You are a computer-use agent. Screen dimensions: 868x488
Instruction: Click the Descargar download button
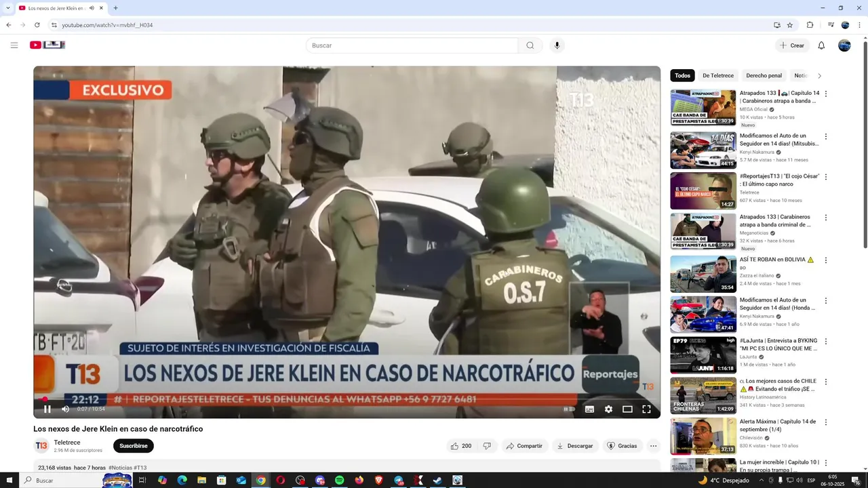[575, 446]
